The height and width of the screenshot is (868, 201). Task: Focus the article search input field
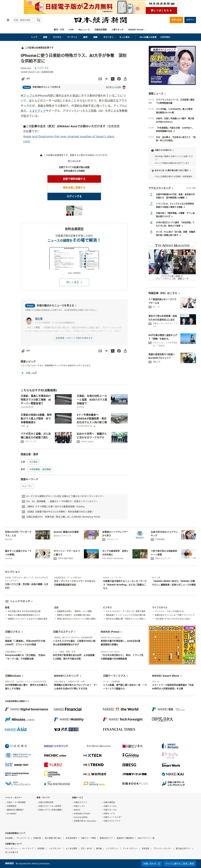25,20
